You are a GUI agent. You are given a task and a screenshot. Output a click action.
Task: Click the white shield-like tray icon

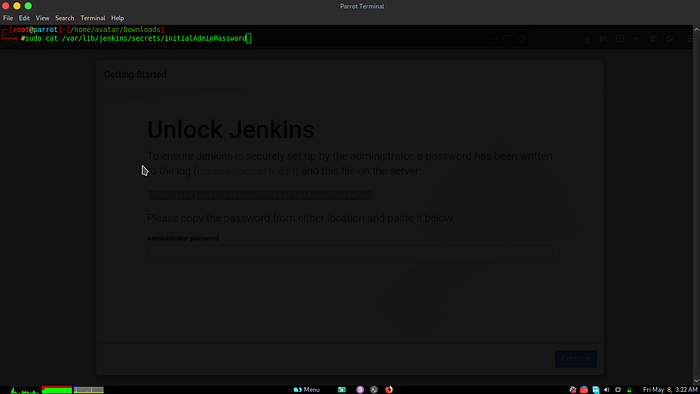618,390
